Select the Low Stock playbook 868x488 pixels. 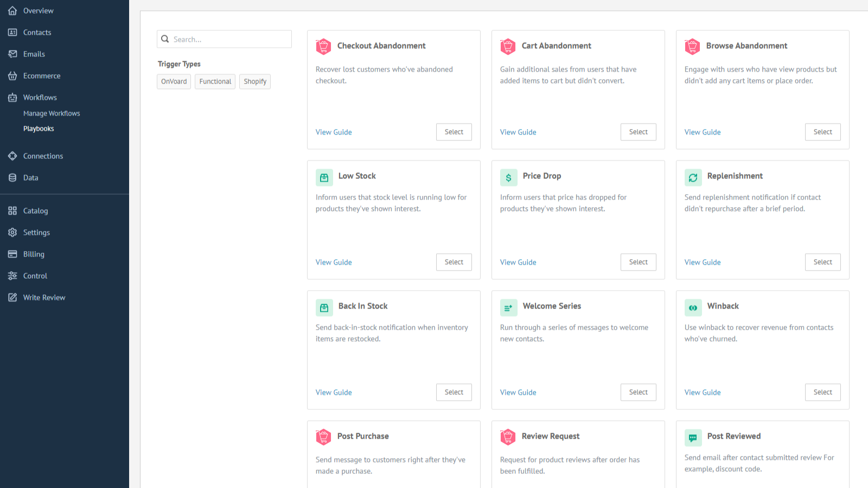(x=454, y=262)
